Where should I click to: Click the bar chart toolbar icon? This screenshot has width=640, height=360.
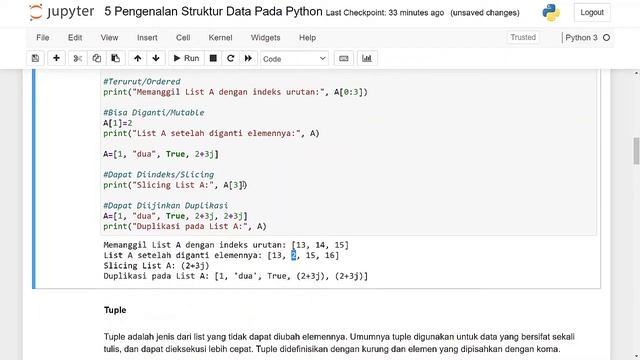(x=367, y=58)
